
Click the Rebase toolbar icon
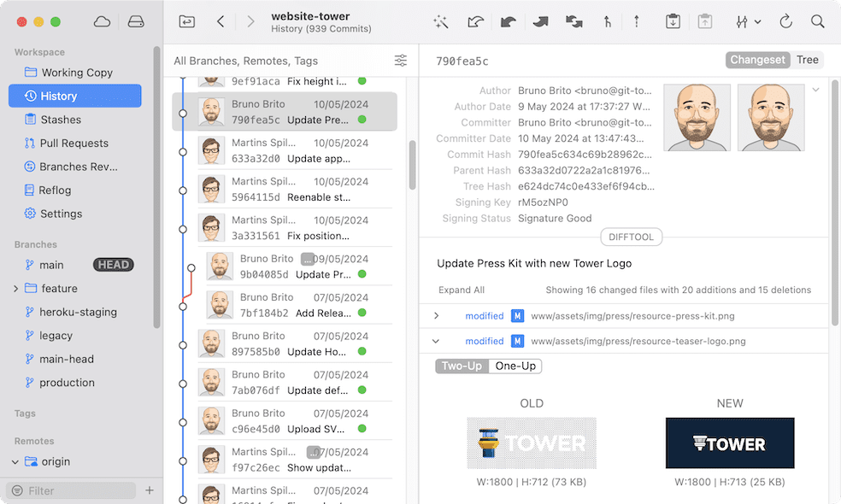(607, 21)
